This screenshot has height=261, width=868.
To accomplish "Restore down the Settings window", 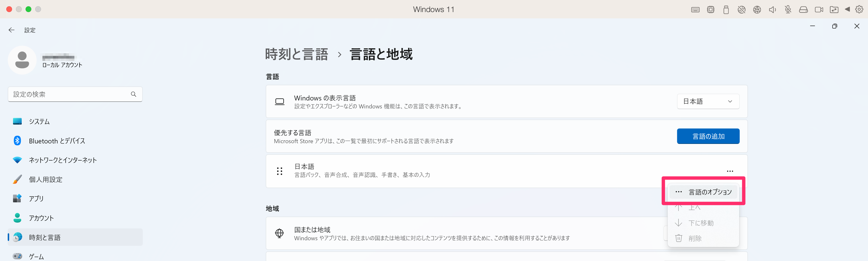I will pos(834,26).
